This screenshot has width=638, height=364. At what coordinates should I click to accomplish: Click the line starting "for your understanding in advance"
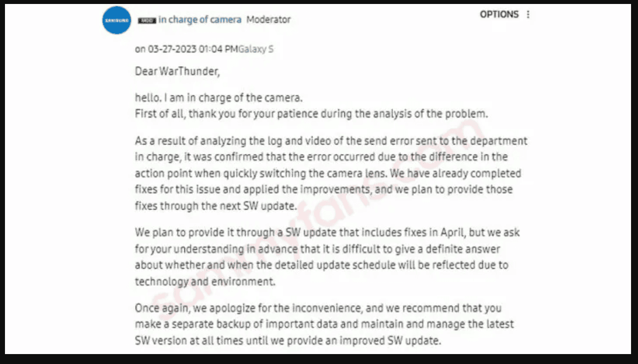(x=317, y=249)
